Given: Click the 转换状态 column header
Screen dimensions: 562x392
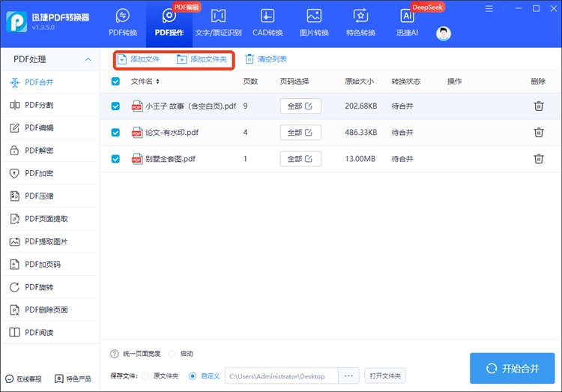Looking at the screenshot, I should point(405,82).
